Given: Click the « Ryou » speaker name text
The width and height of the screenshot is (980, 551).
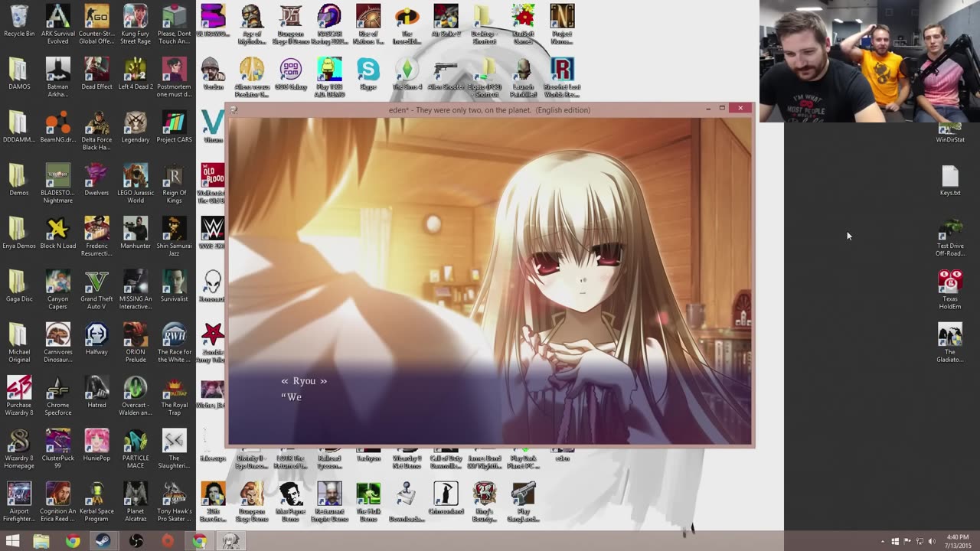Looking at the screenshot, I should point(304,381).
